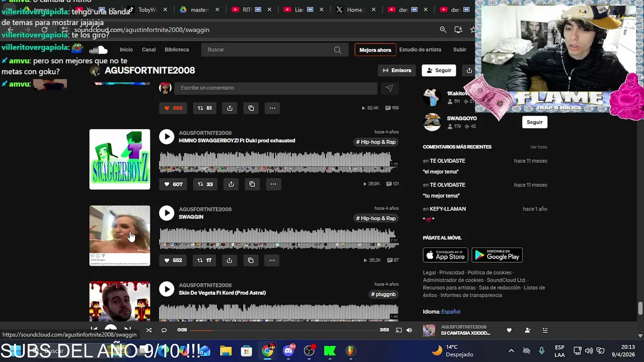Click the microphone icon in system tray
This screenshot has width=644, height=362.
(x=541, y=350)
